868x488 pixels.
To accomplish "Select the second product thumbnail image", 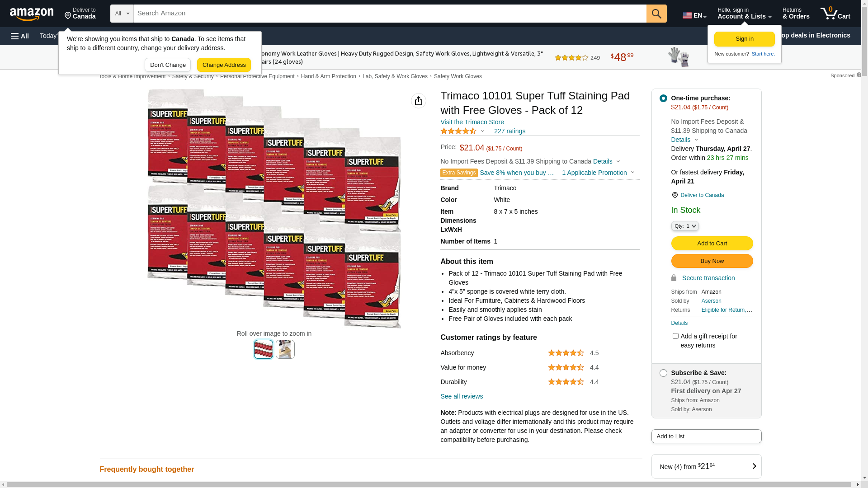I will click(x=285, y=349).
